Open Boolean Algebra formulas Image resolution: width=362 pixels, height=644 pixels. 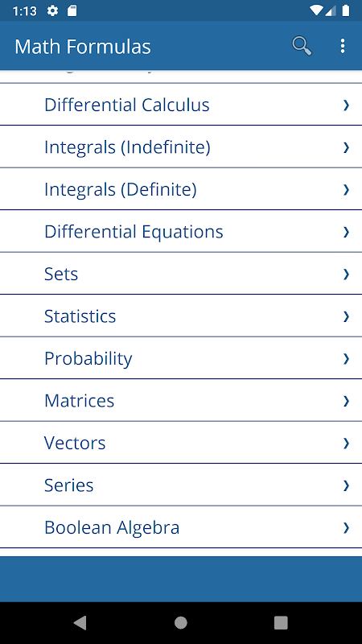[x=181, y=527]
